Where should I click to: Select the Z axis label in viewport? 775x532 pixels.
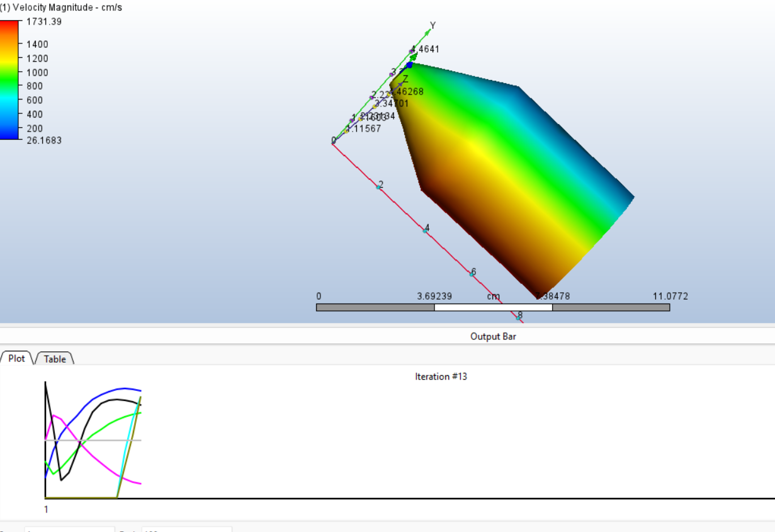tap(405, 79)
